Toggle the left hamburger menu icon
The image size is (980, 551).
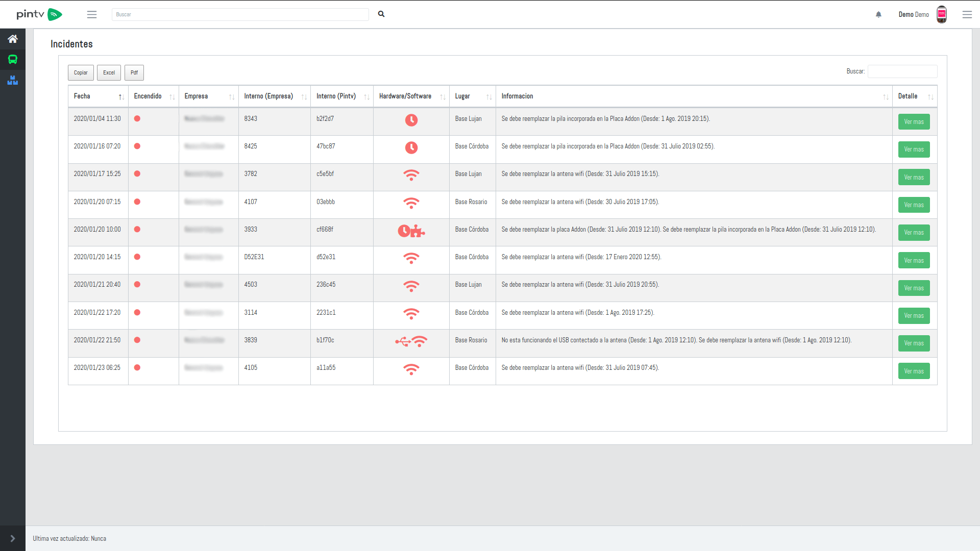click(x=92, y=14)
